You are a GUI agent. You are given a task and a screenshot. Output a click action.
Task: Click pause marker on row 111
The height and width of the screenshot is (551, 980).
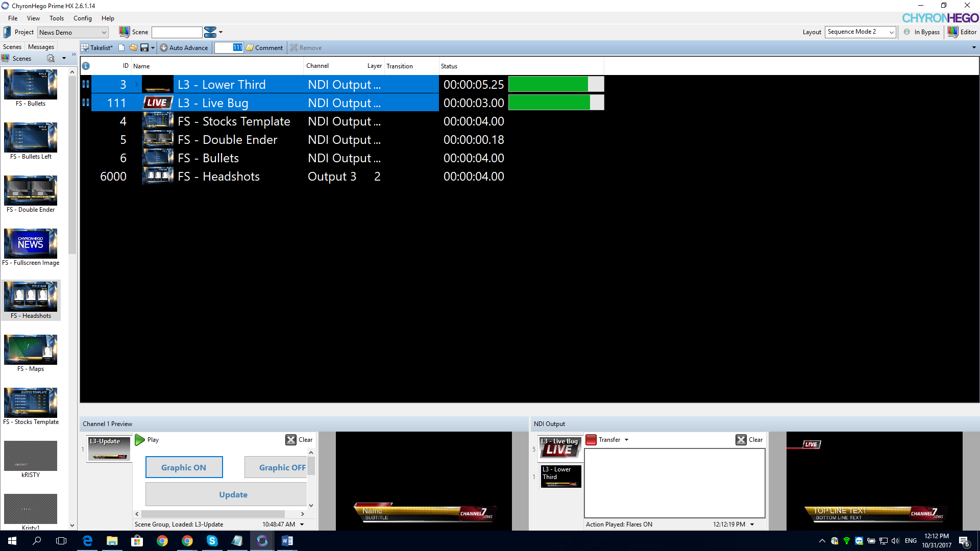(86, 103)
